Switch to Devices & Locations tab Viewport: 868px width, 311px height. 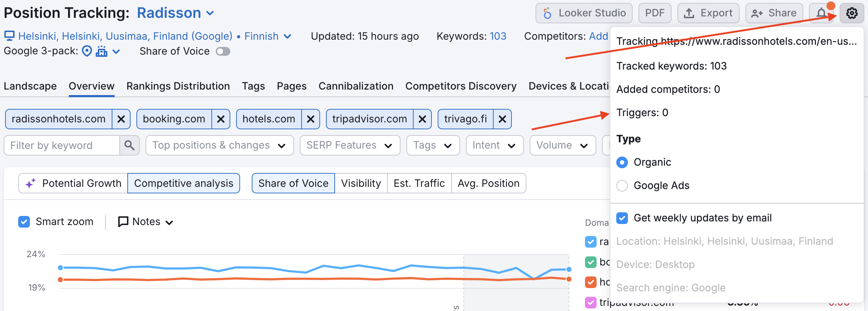click(569, 86)
